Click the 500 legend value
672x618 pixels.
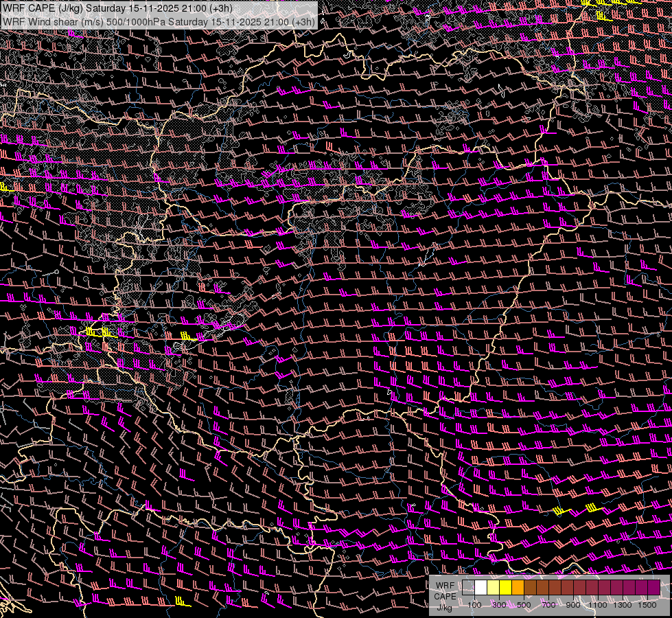524,605
